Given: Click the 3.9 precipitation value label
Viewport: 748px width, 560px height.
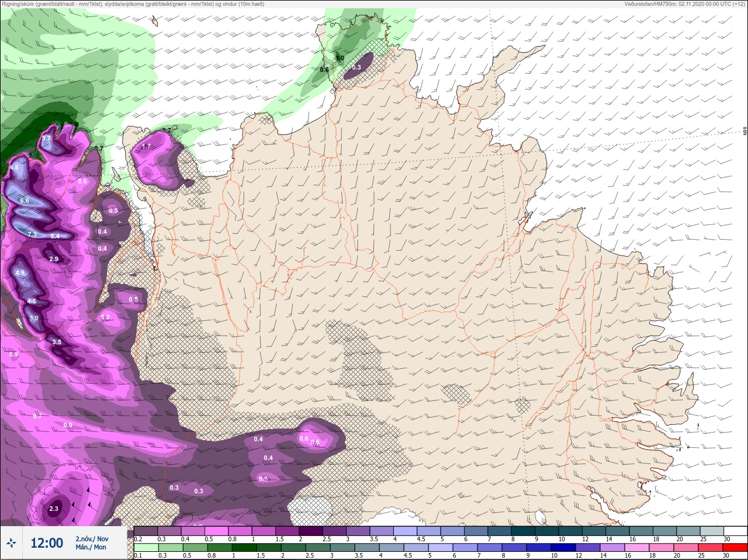Looking at the screenshot, I should [34, 318].
